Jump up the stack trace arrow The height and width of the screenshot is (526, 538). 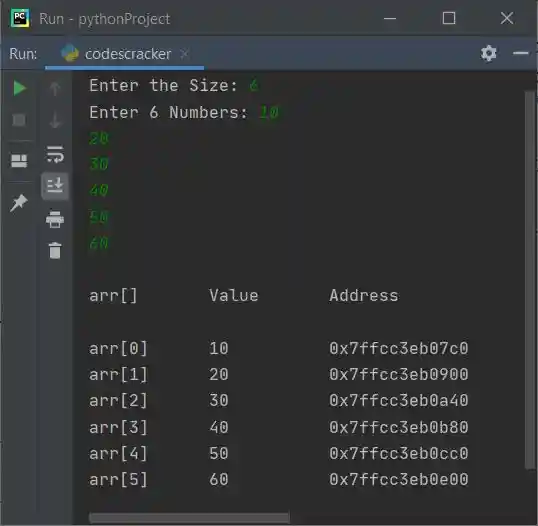tap(55, 89)
